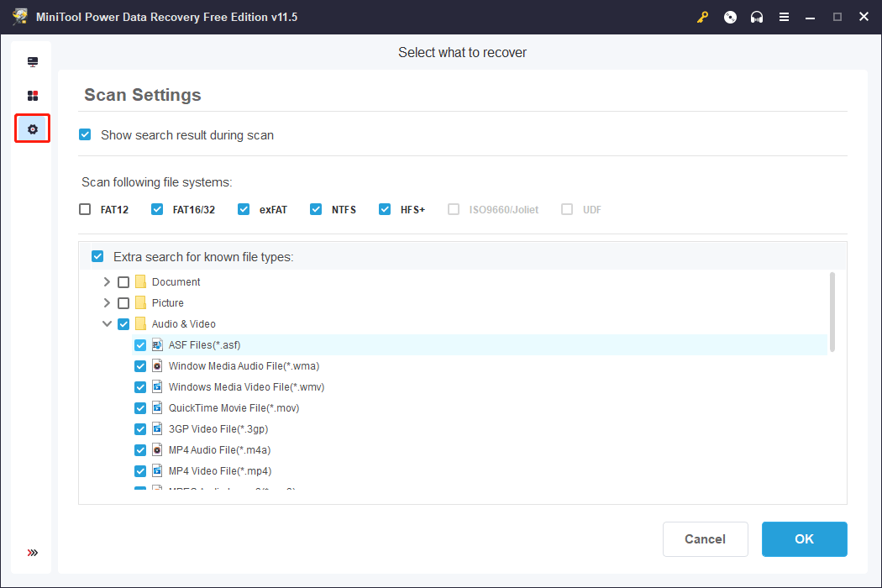The width and height of the screenshot is (882, 588).
Task: Click the Cancel button
Action: (x=706, y=539)
